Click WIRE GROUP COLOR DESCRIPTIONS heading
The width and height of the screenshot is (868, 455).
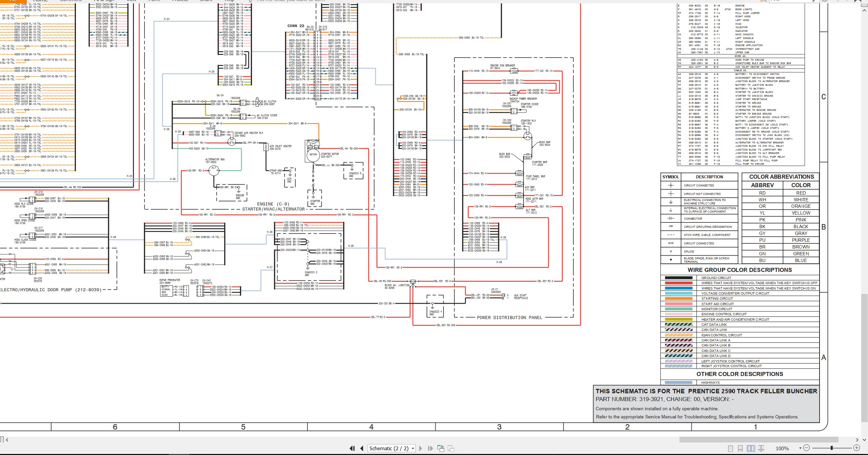[740, 270]
